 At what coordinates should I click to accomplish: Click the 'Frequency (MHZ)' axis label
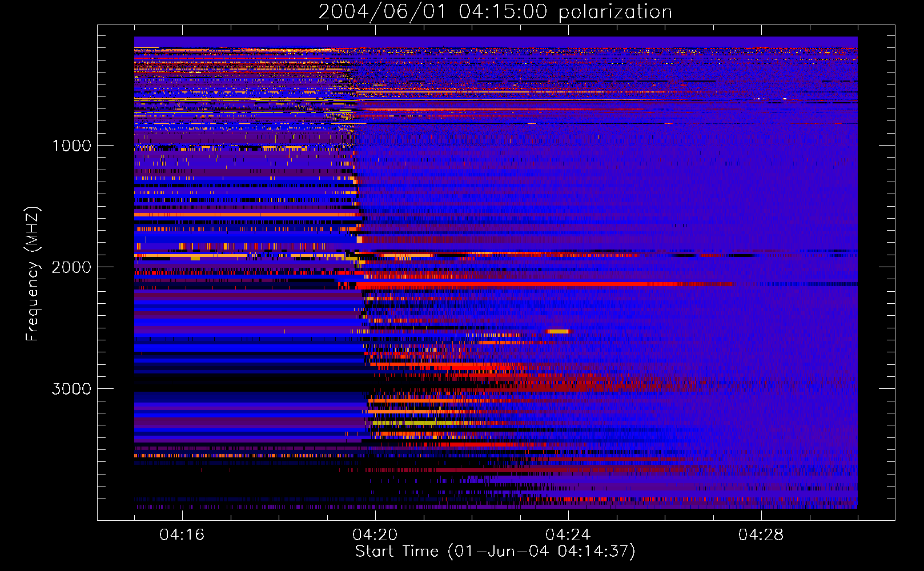[33, 274]
